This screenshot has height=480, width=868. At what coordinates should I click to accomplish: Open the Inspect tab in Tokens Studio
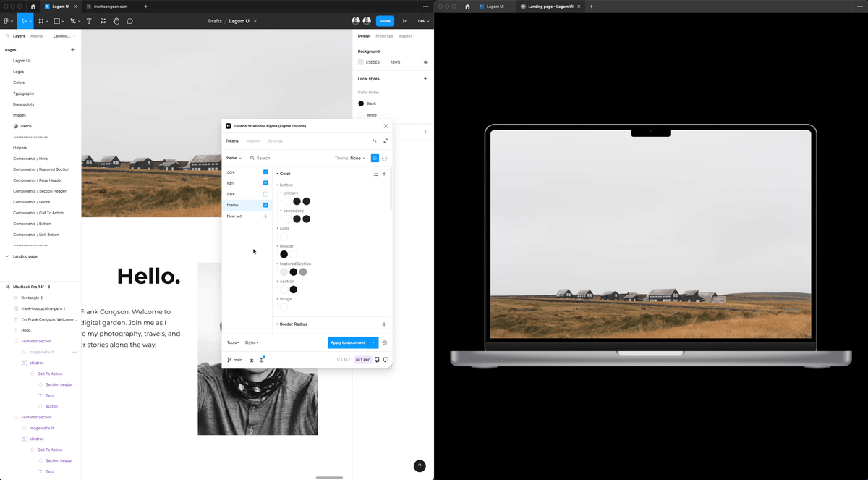[253, 141]
